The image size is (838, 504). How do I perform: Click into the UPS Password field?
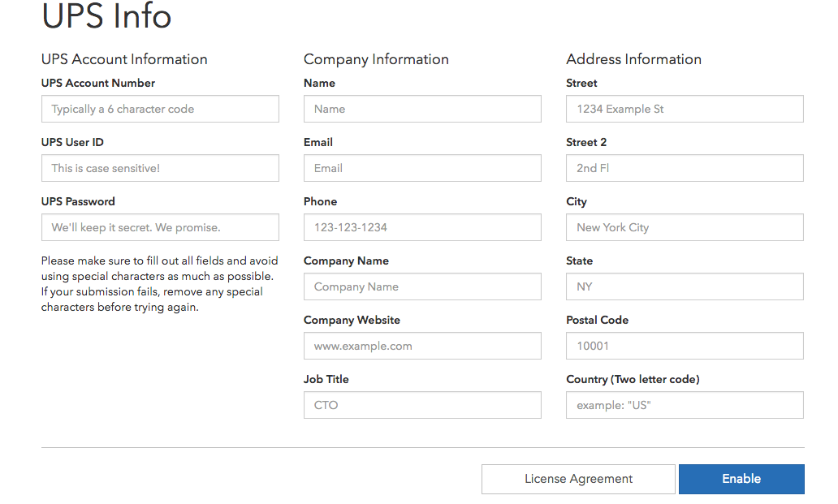(x=160, y=227)
